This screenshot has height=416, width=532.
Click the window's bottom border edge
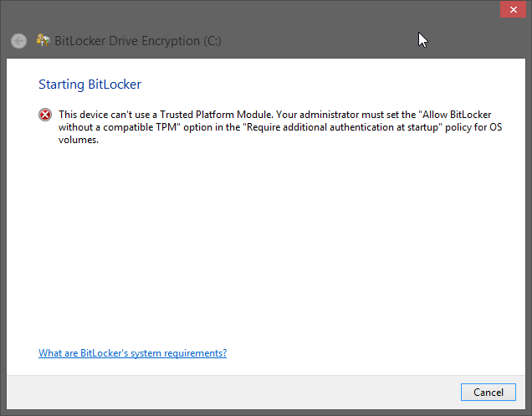(x=266, y=411)
